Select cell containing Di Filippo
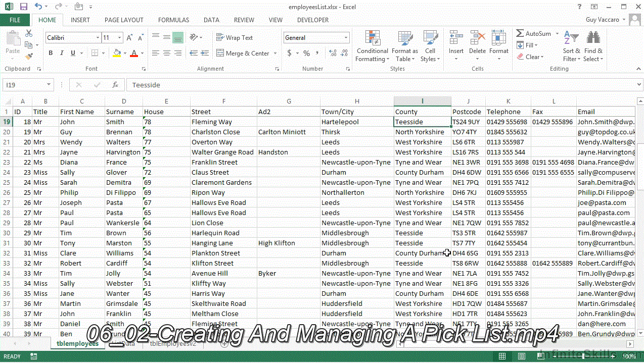 coord(124,192)
